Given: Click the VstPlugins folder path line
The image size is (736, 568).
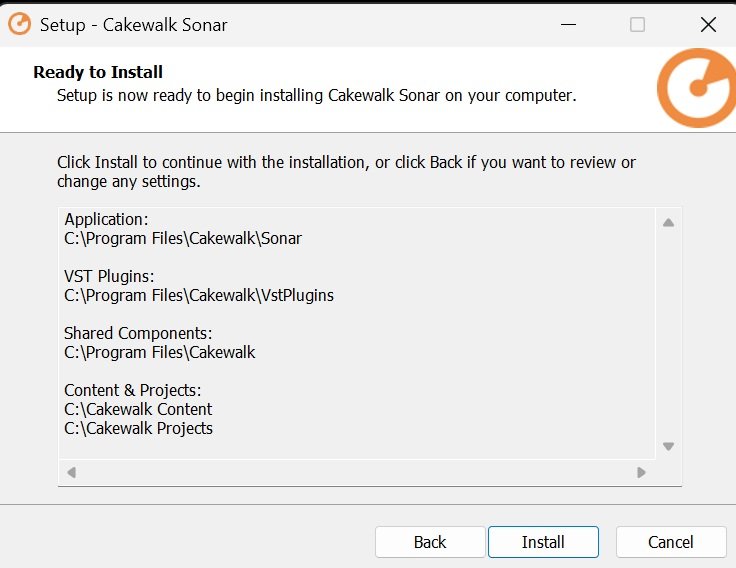Looking at the screenshot, I should tap(199, 295).
